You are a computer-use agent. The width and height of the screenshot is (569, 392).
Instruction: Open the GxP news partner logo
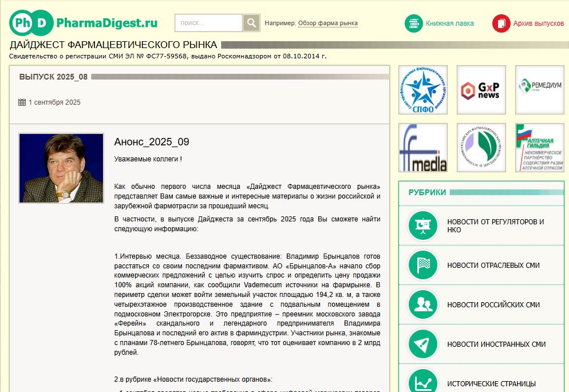point(481,90)
